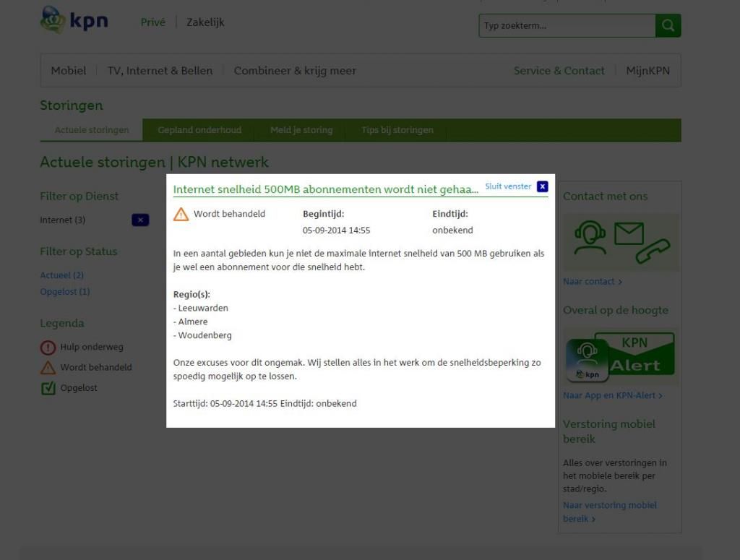740x560 pixels.
Task: Click the customer service headset icon
Action: (590, 238)
